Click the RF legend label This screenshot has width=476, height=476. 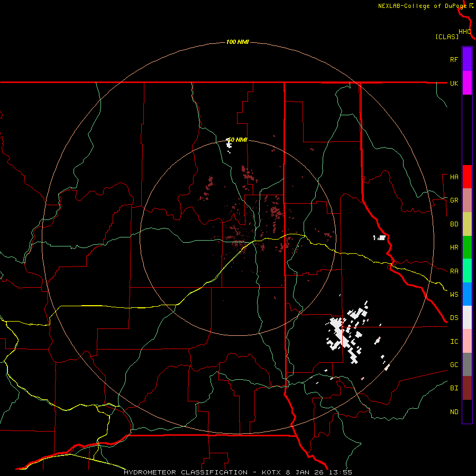454,59
